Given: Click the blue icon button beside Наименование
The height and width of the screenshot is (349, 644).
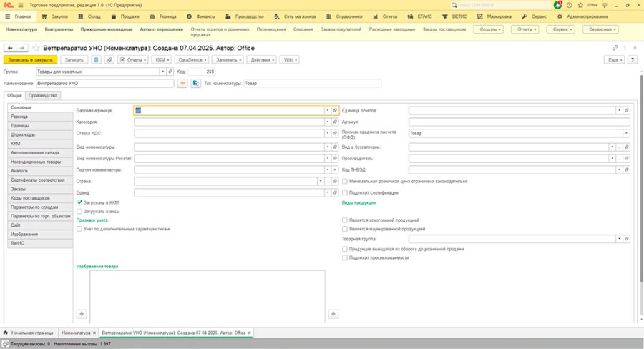Looking at the screenshot, I should (195, 84).
